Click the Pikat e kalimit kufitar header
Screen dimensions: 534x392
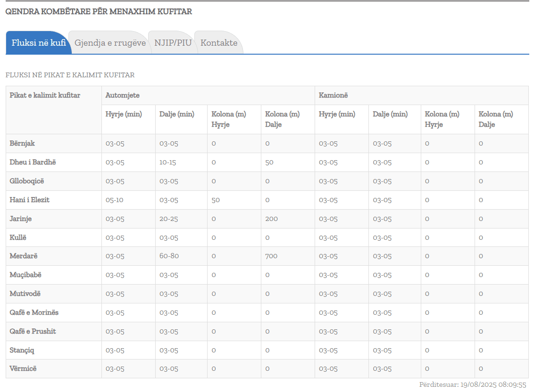tap(45, 95)
